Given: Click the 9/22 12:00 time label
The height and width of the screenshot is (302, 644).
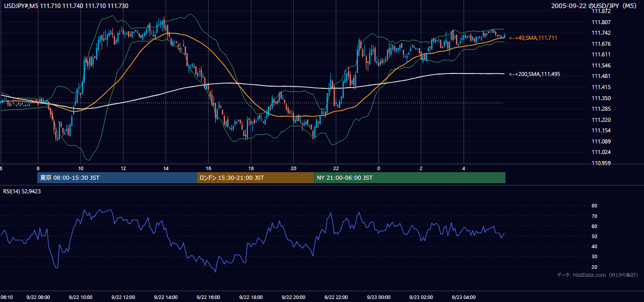Looking at the screenshot, I should 123,297.
